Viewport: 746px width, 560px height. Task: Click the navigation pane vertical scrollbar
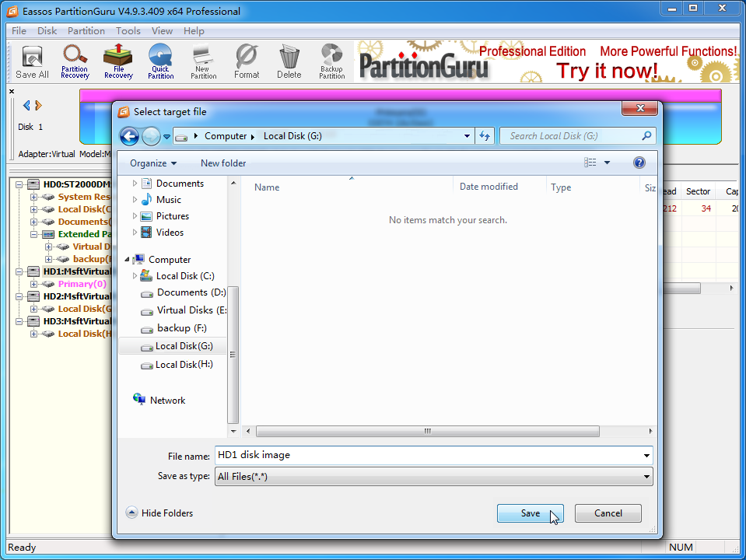coord(233,355)
